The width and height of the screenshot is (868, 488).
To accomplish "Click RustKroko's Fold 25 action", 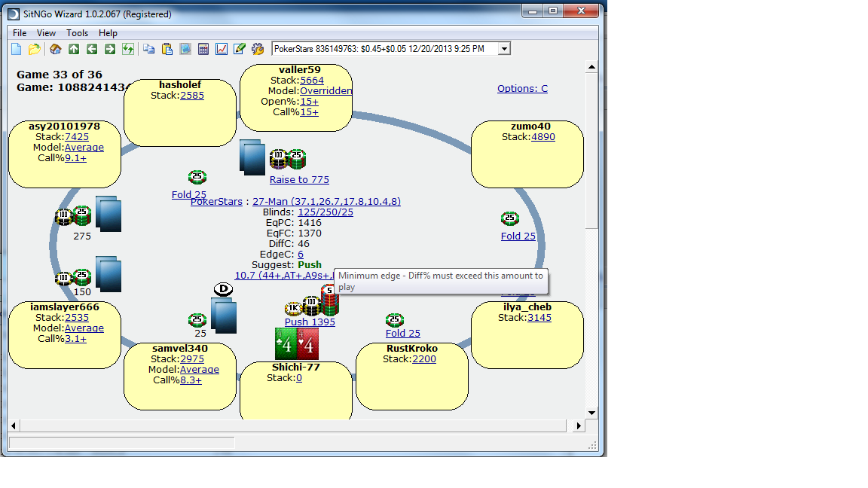I will [403, 334].
